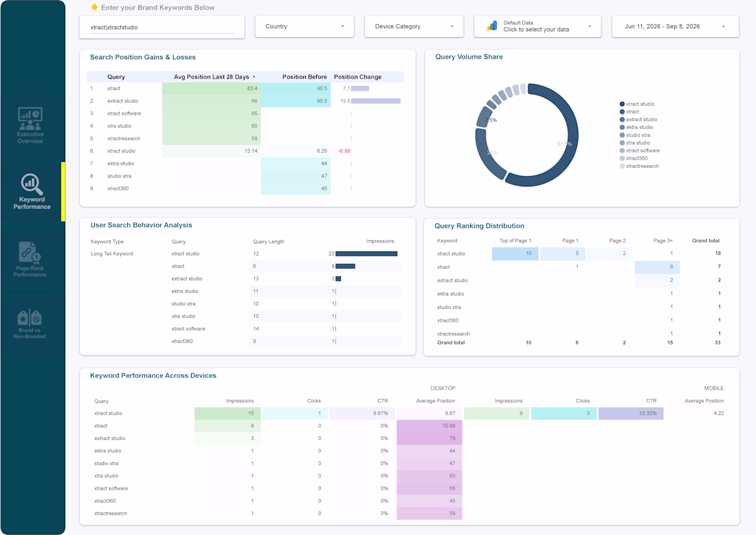
Task: Click the Avg Position Last 28 Days sort arrow
Action: [254, 77]
